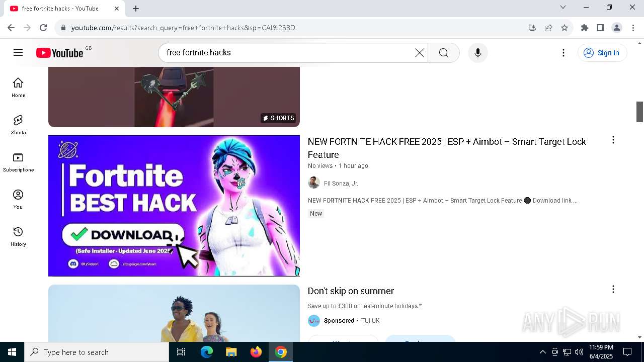Click the TUI ad avatar logo
Viewport: 644px width, 362px height.
tap(314, 320)
